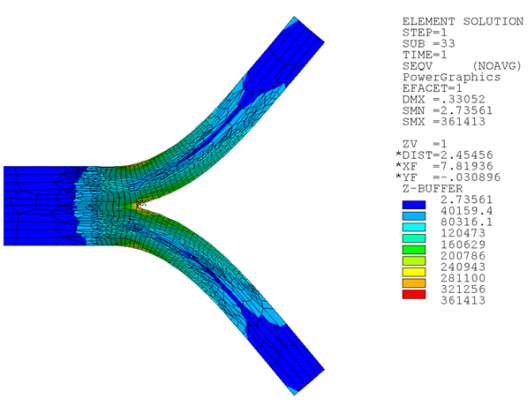
Task: Click the legend value 200786
Action: click(463, 255)
